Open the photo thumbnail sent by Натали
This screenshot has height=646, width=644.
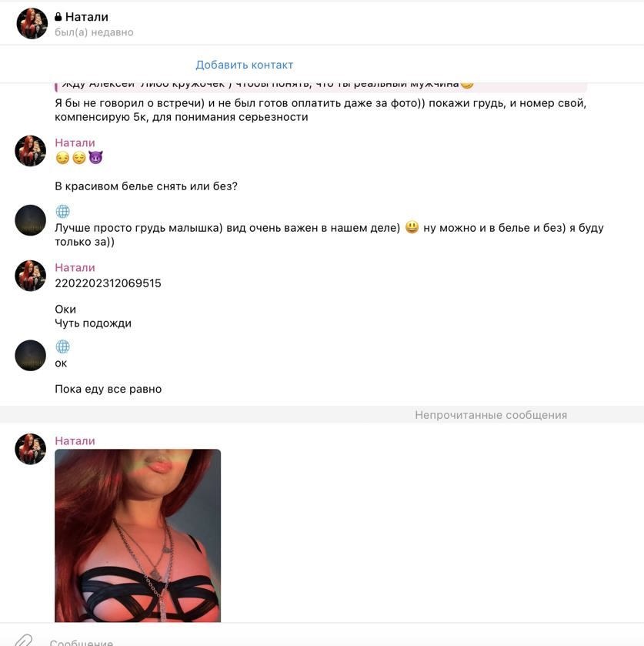pyautogui.click(x=138, y=536)
